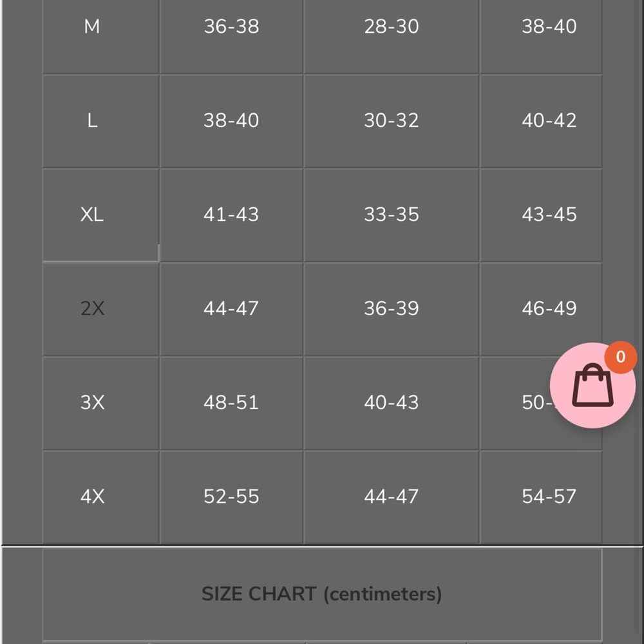Click the 28-30 measurement cell
Screen dimensions: 644x644
[x=391, y=27]
